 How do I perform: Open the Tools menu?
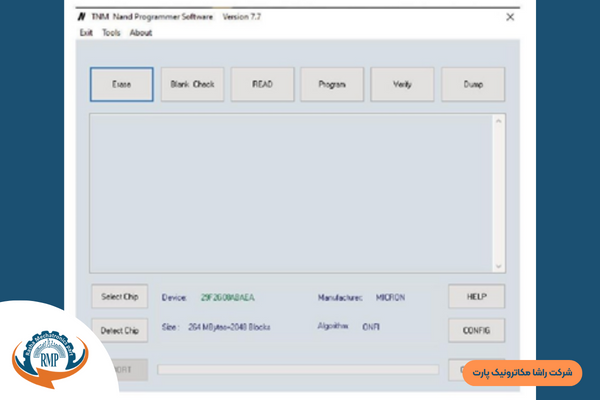pyautogui.click(x=111, y=32)
